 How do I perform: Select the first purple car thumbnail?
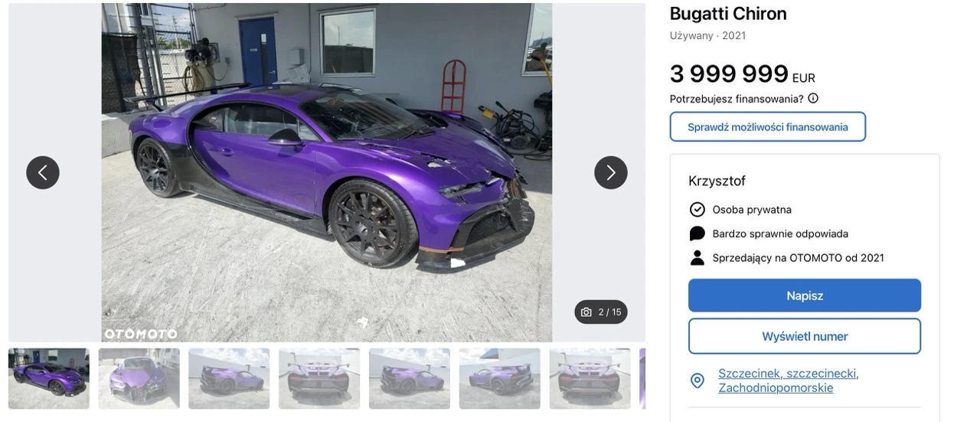point(49,378)
